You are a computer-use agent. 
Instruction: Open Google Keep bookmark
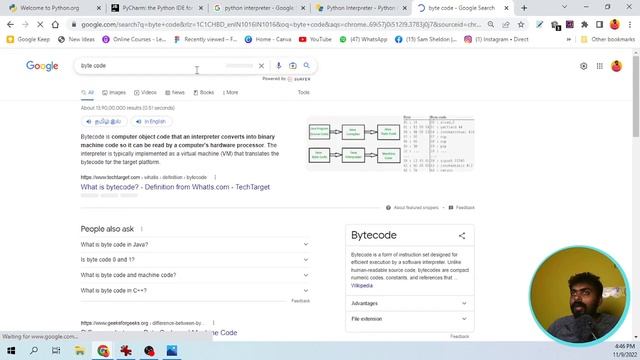point(28,40)
